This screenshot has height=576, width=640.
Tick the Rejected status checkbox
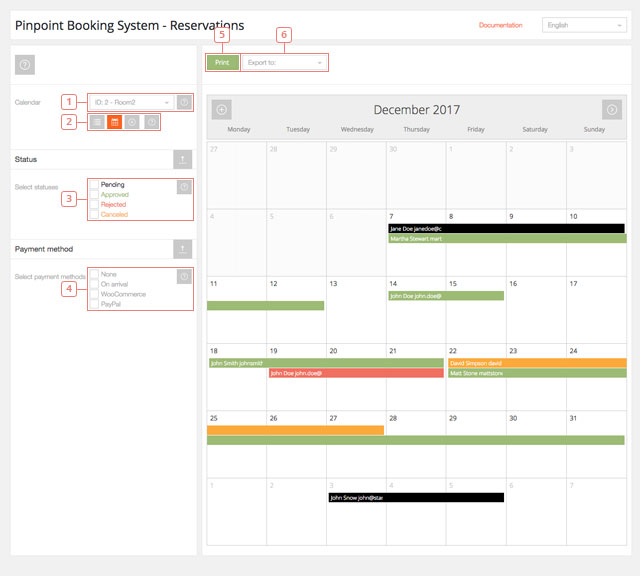(x=94, y=205)
